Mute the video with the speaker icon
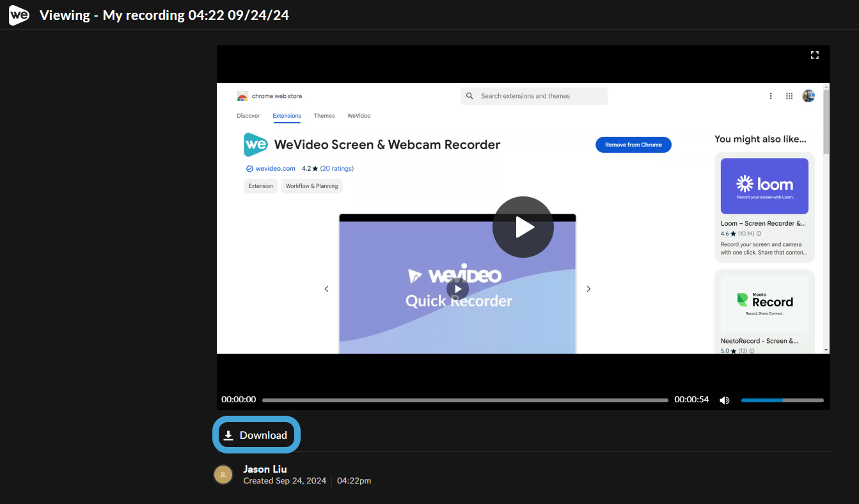859x504 pixels. (x=725, y=400)
